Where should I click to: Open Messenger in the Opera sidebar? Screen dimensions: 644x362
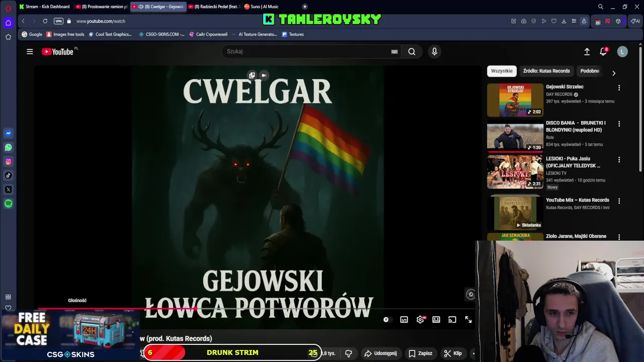[8, 133]
